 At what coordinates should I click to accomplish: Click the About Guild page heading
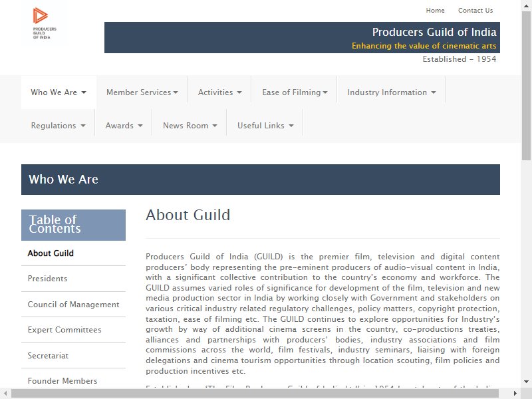pyautogui.click(x=188, y=215)
